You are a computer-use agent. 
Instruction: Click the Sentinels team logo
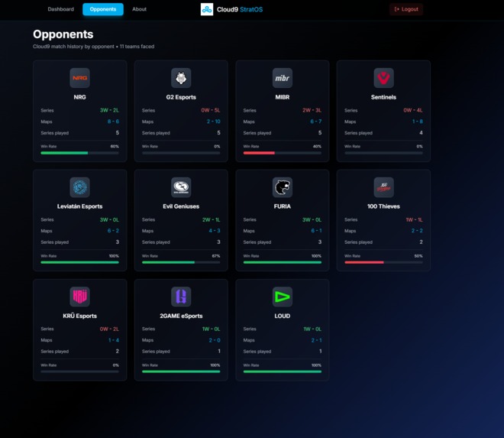tap(383, 78)
